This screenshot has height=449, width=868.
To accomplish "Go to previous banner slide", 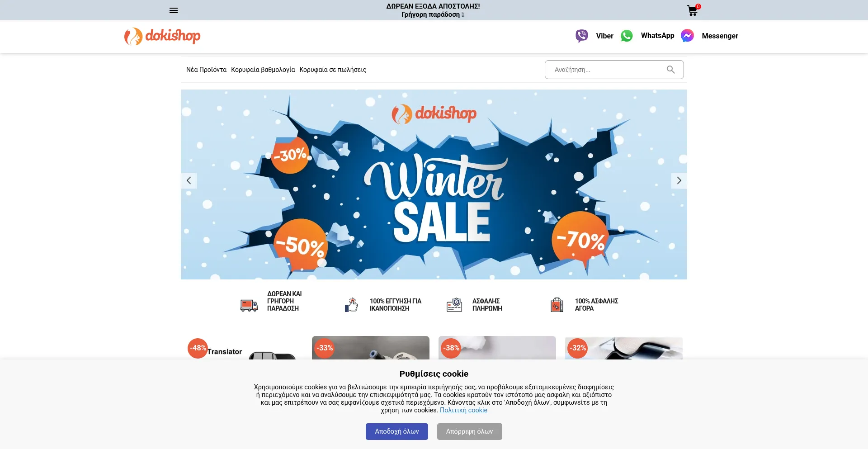I will [x=189, y=180].
